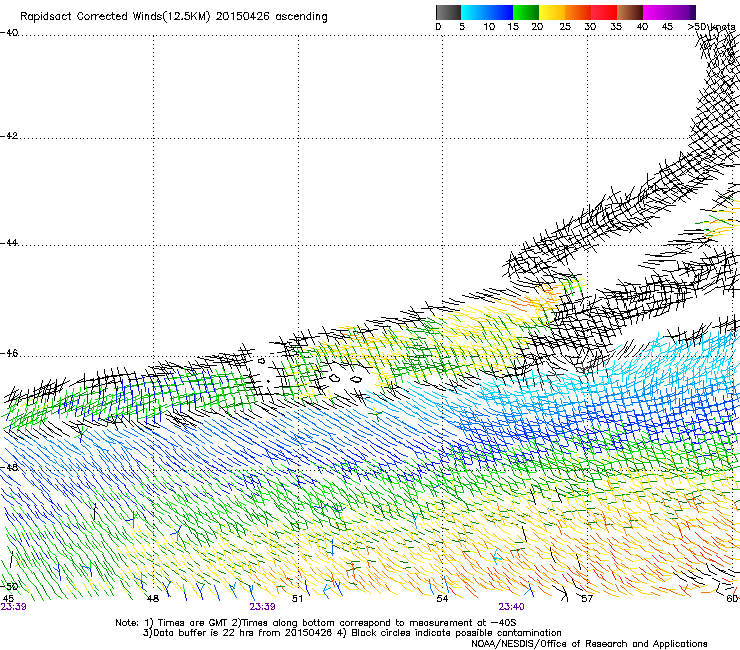This screenshot has height=650, width=740.
Task: Click the magenta-purple 40-50 knots color segment
Action: tap(669, 12)
